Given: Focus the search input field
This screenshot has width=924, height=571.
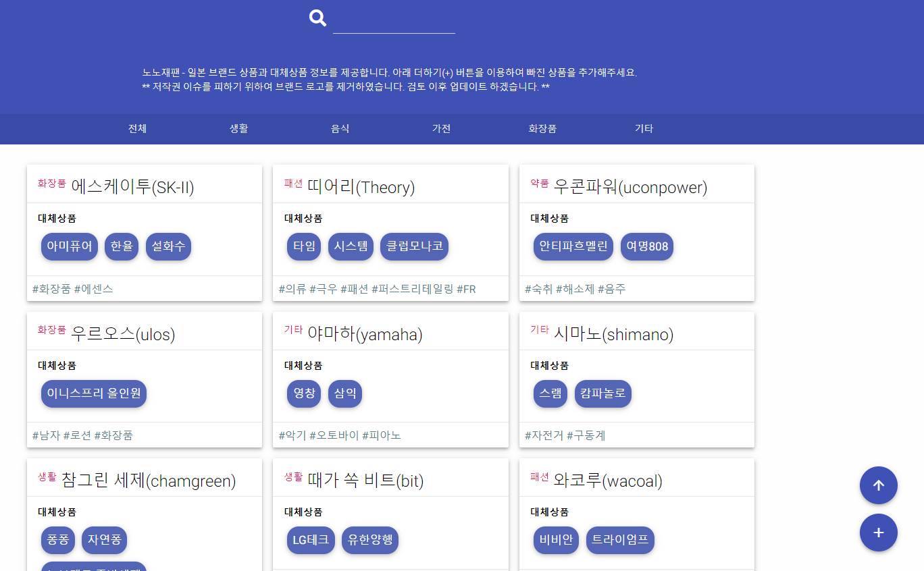Looking at the screenshot, I should [394, 20].
